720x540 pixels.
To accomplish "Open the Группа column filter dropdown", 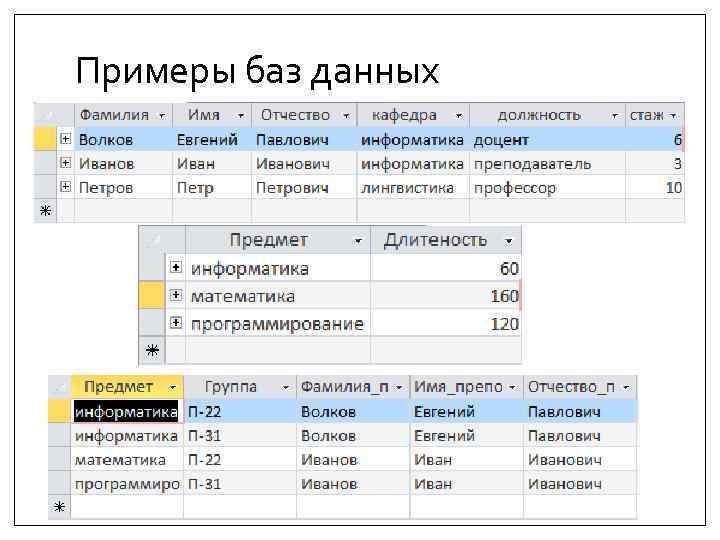I will click(x=286, y=388).
